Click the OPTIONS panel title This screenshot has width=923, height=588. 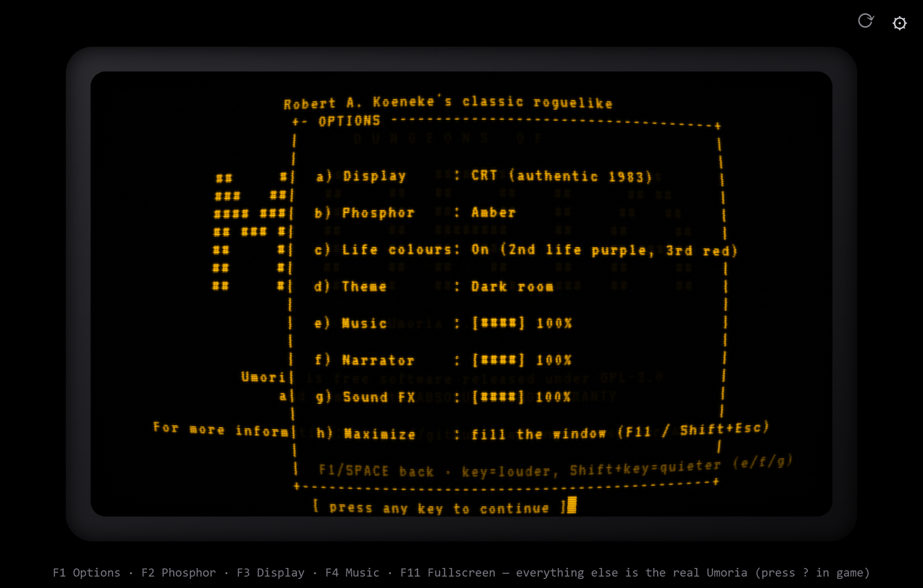[349, 121]
